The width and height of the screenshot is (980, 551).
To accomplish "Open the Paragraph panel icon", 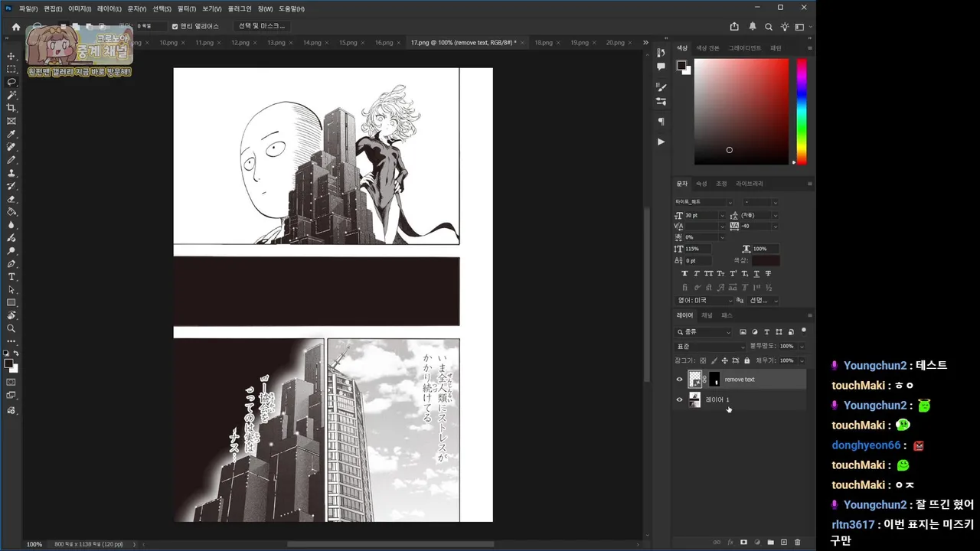I will click(x=661, y=122).
